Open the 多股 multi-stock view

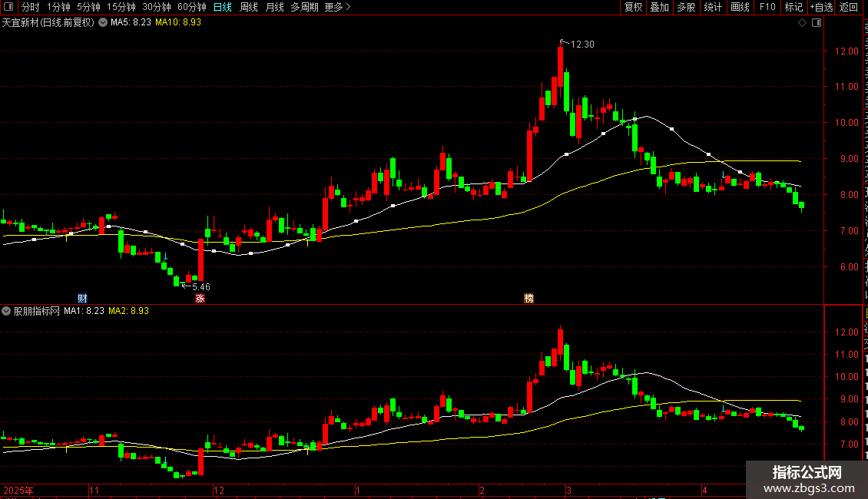686,7
